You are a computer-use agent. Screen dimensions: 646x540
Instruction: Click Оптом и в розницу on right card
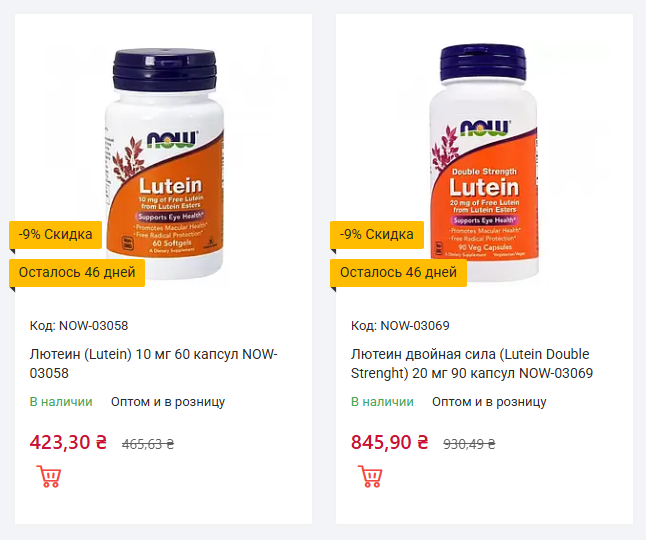489,402
